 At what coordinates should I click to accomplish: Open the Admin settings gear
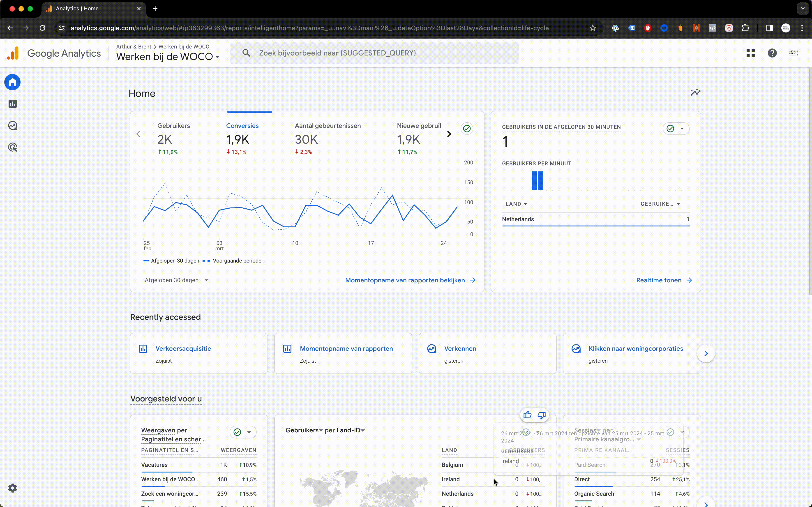click(12, 488)
